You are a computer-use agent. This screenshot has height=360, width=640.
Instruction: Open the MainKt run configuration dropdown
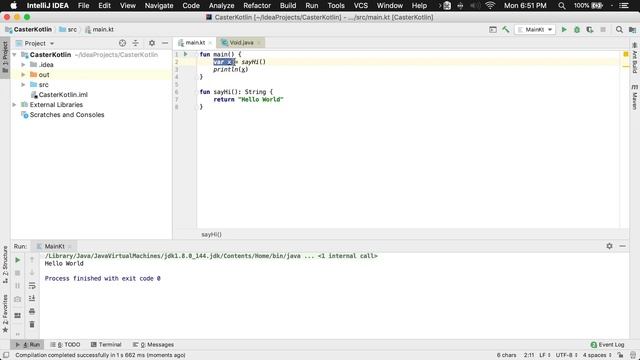click(535, 29)
